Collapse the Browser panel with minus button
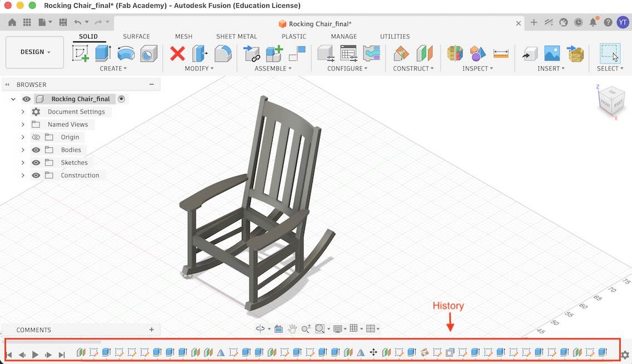632x364 pixels. 152,84
